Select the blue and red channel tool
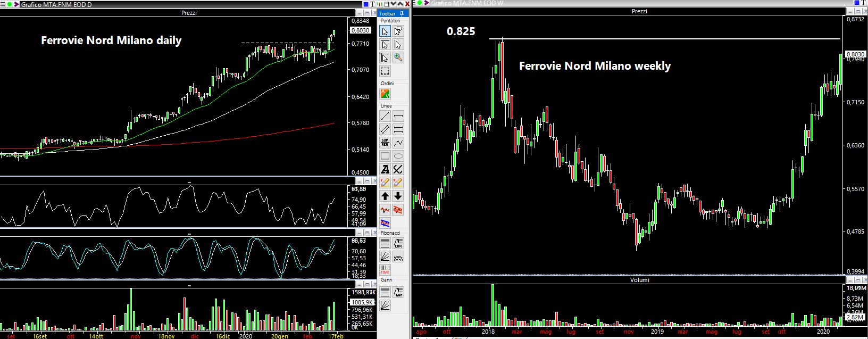The height and width of the screenshot is (339, 868). (x=385, y=223)
